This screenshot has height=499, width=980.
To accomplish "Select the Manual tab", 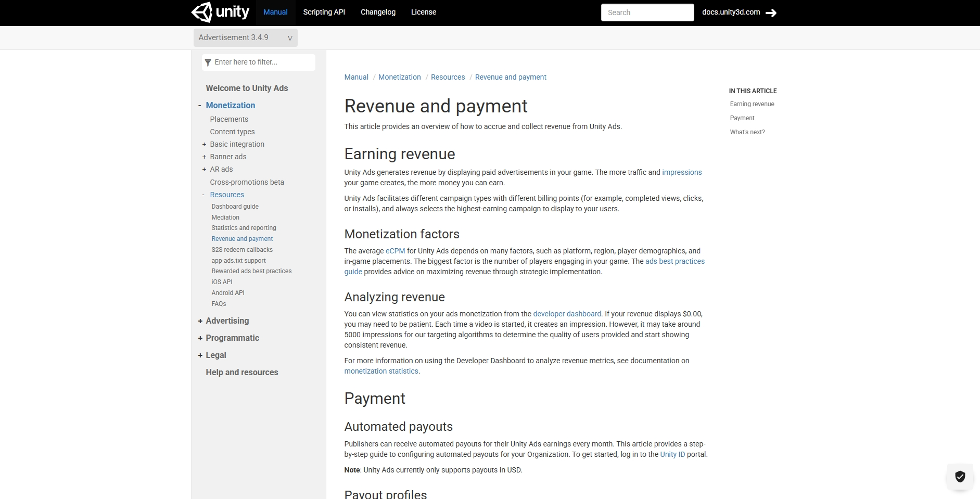I will tap(275, 12).
